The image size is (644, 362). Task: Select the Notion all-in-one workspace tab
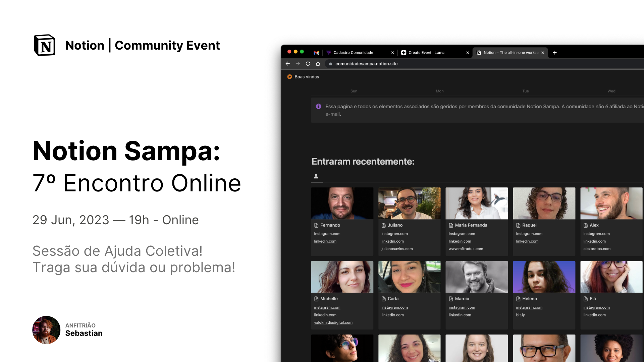pyautogui.click(x=510, y=53)
